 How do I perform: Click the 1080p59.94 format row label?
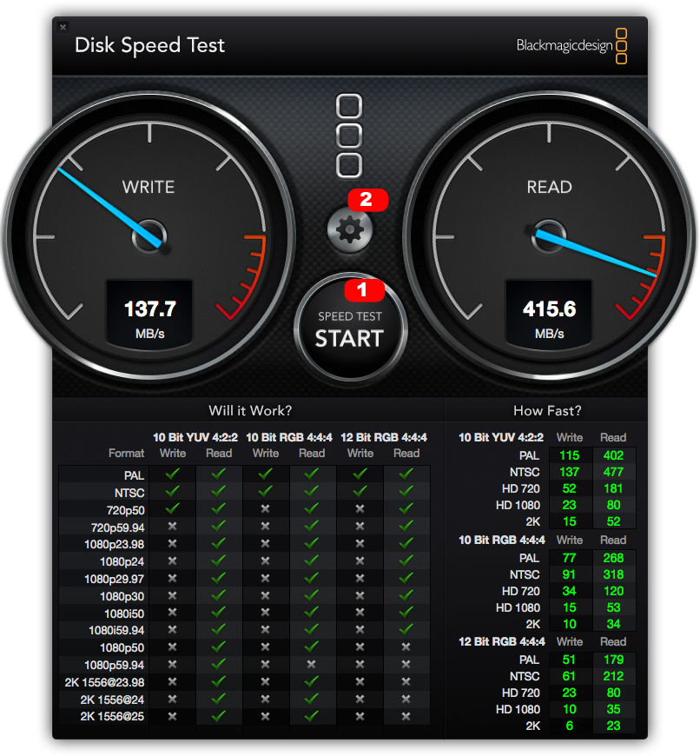[x=115, y=665]
